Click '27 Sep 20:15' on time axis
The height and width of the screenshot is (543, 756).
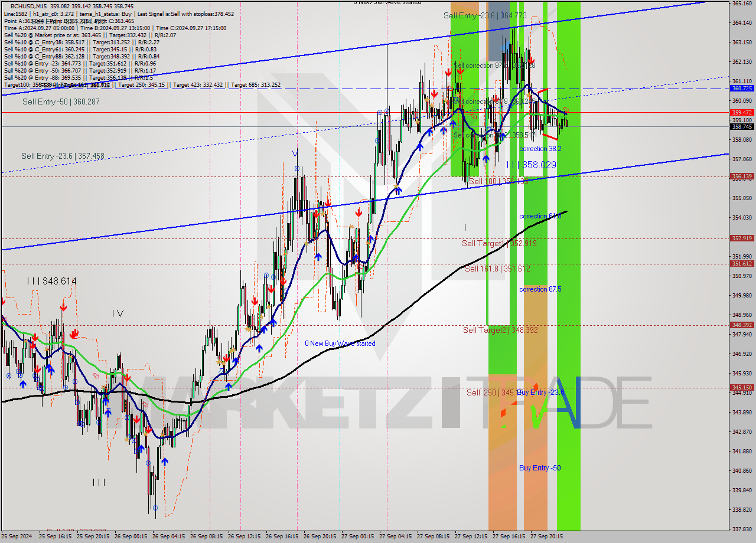(x=546, y=537)
